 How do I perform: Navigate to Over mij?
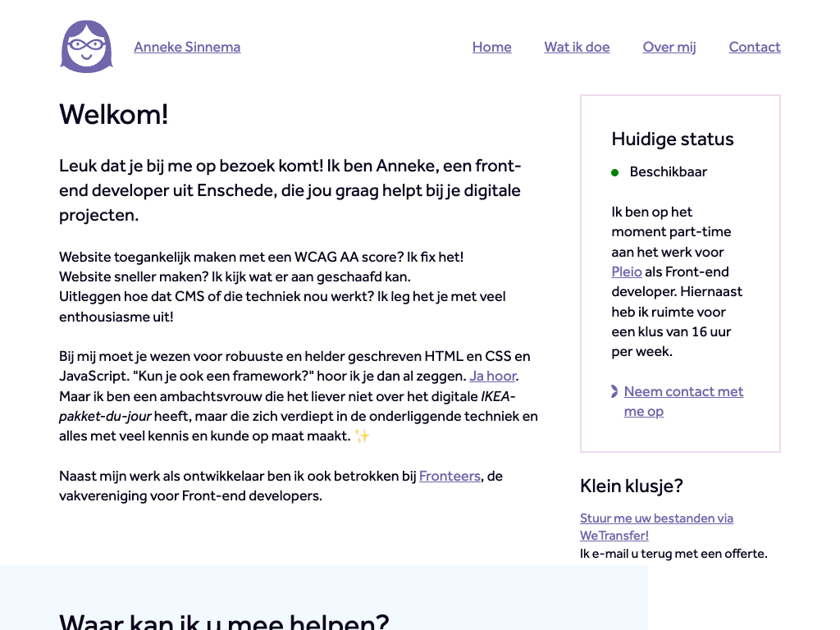(x=669, y=47)
